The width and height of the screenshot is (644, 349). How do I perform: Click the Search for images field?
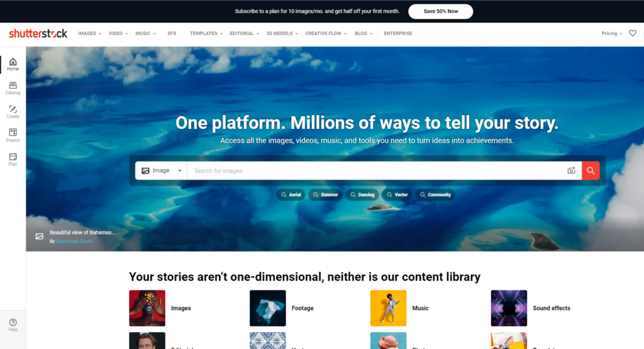(x=377, y=170)
